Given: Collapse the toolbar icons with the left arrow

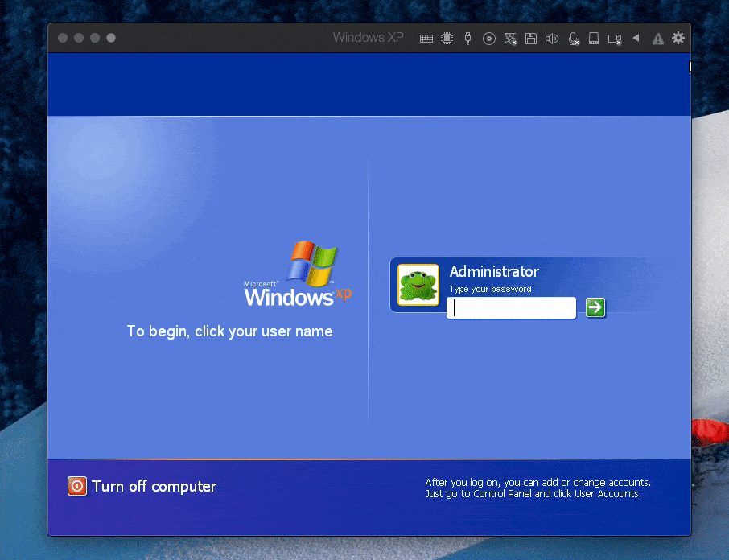Looking at the screenshot, I should 636,38.
